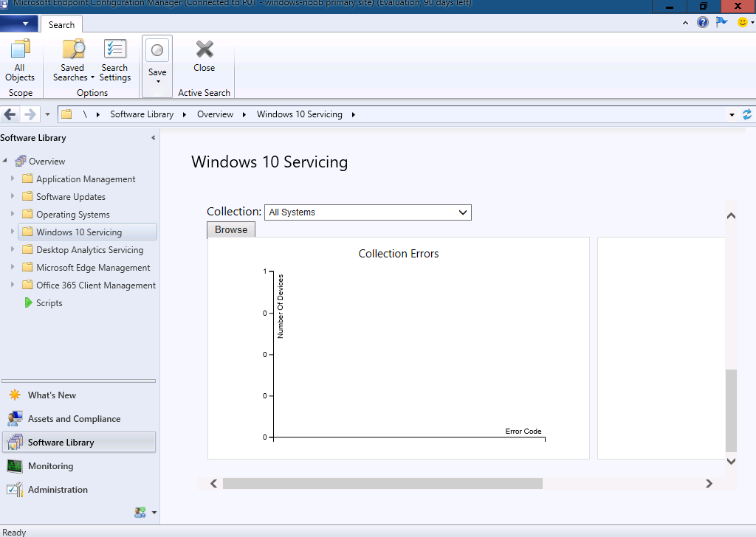Viewport: 756px width, 537px height.
Task: Go forward with the navigation arrow
Action: (30, 114)
